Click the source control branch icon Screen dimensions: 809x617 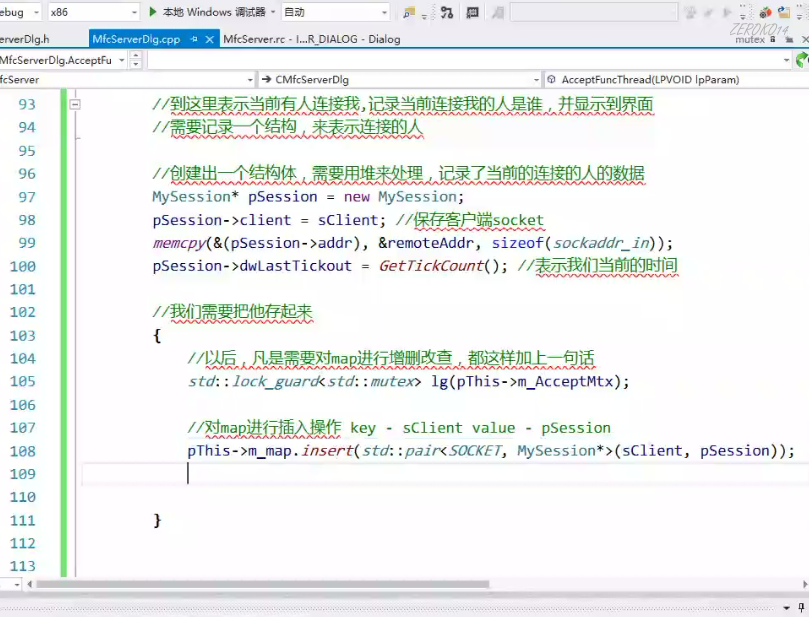click(x=447, y=12)
